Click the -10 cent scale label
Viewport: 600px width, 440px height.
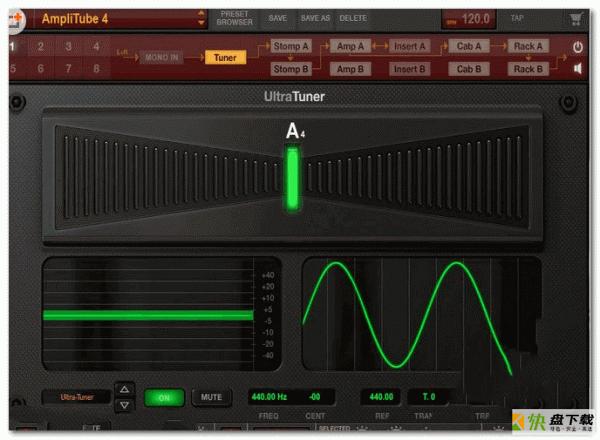[x=268, y=332]
